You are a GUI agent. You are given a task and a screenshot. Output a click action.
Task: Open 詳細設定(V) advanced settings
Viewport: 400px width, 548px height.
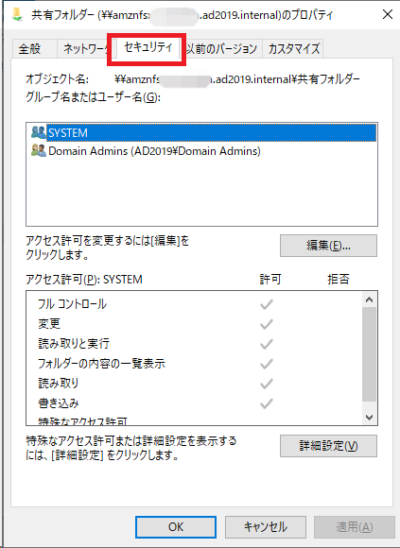[x=328, y=446]
